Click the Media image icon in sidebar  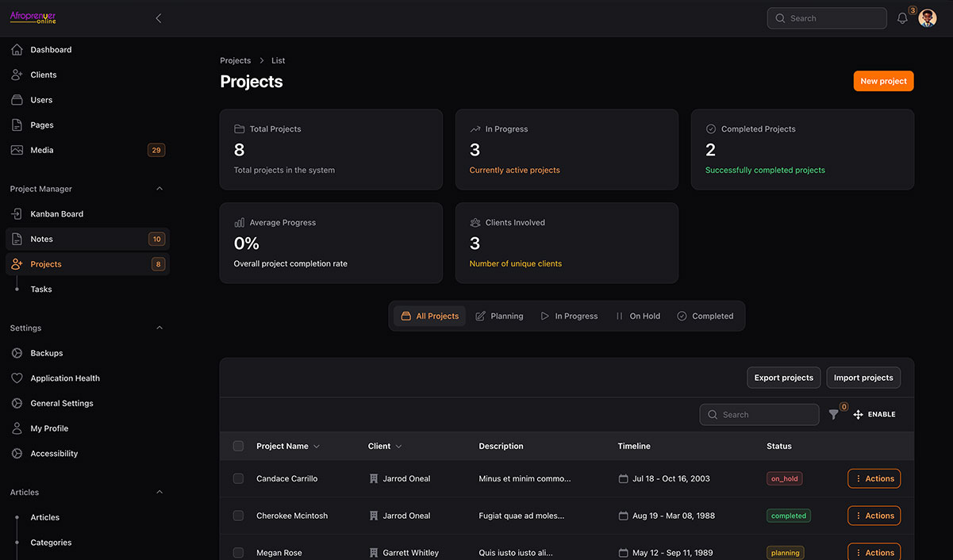(17, 150)
